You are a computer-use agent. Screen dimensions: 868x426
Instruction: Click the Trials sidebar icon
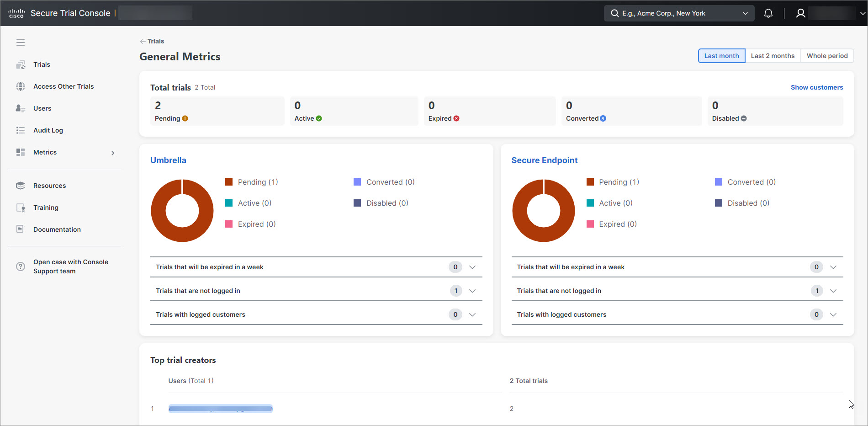coord(21,64)
